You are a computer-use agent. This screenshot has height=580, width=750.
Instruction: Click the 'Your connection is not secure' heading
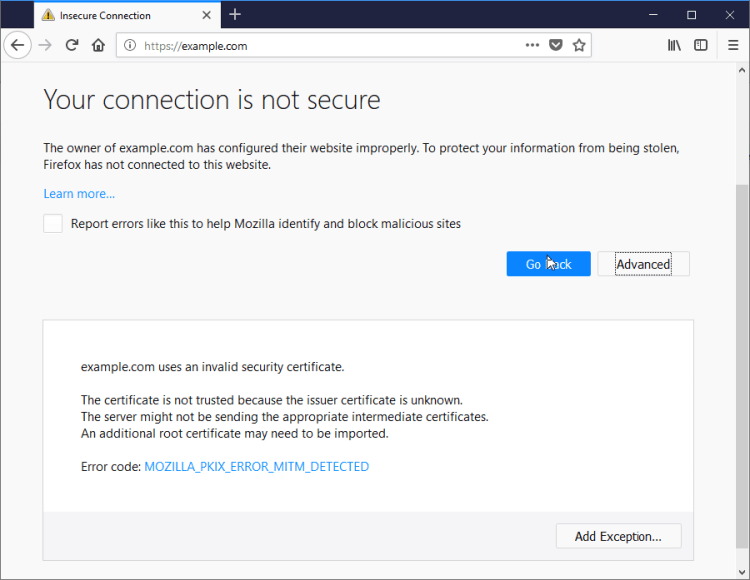[x=212, y=100]
